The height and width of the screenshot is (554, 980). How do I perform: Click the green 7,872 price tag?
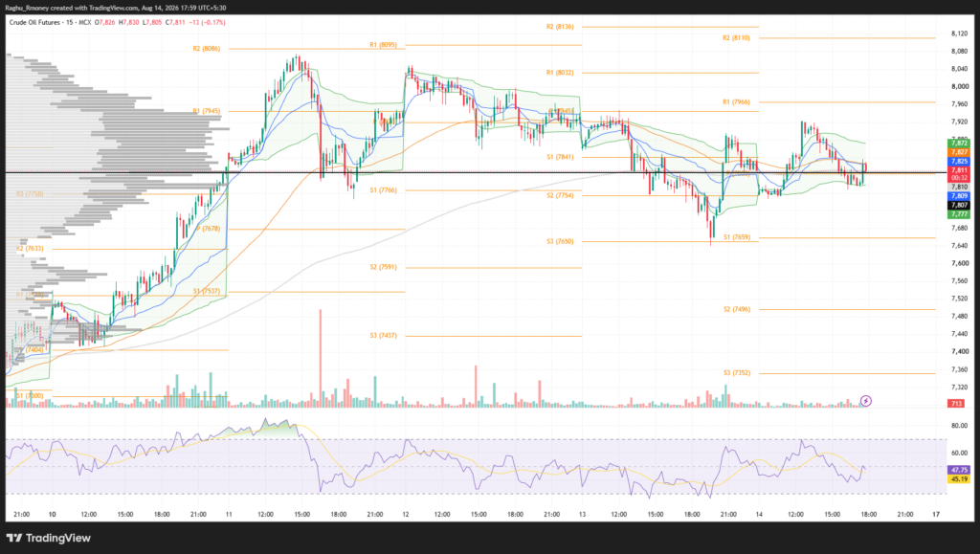[959, 144]
